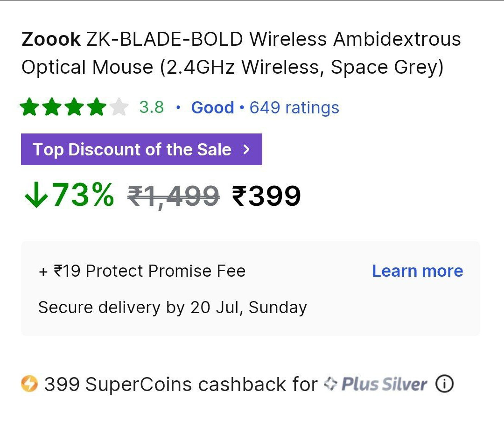Click the ₹19 Protect Promise Fee text

142,271
